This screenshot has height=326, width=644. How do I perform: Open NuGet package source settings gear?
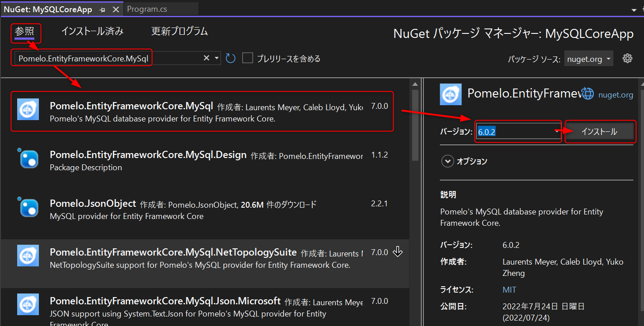click(627, 58)
